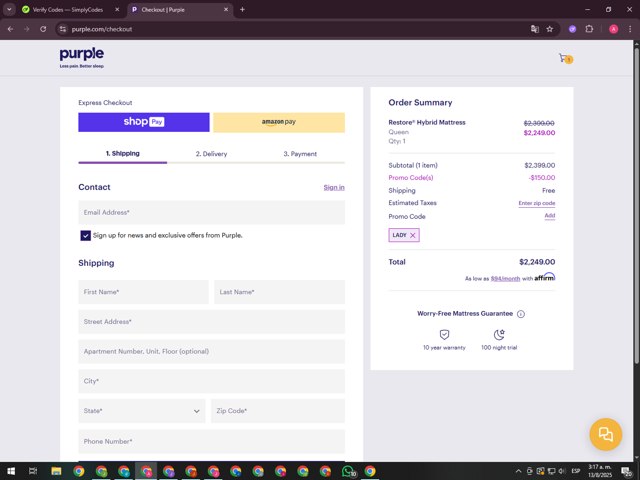Open the $94/month Affirm link
640x480 pixels.
[x=505, y=279]
